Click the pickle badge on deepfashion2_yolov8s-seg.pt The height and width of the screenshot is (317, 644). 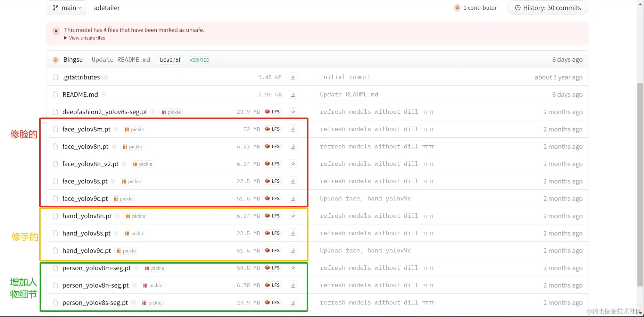coord(171,112)
